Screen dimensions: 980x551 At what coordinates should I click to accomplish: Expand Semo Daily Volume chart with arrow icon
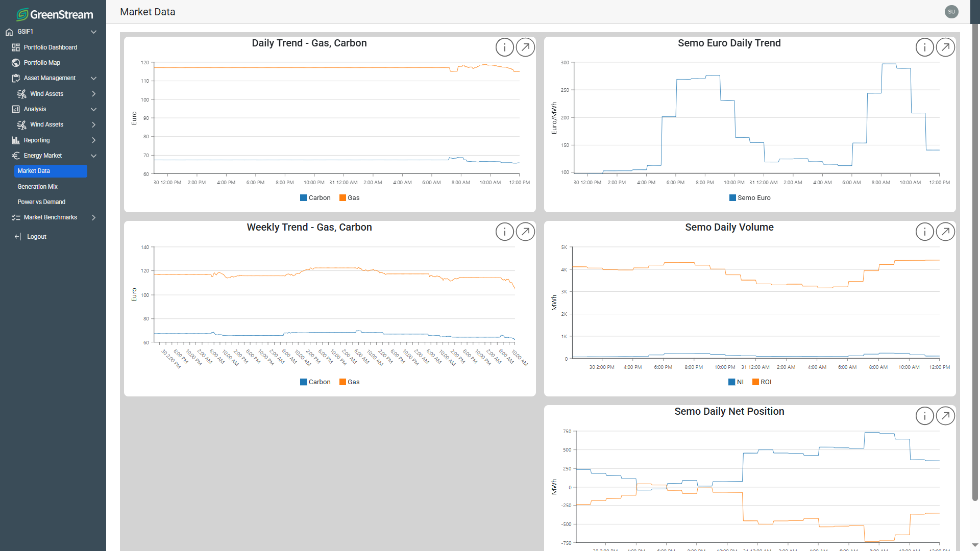tap(945, 232)
